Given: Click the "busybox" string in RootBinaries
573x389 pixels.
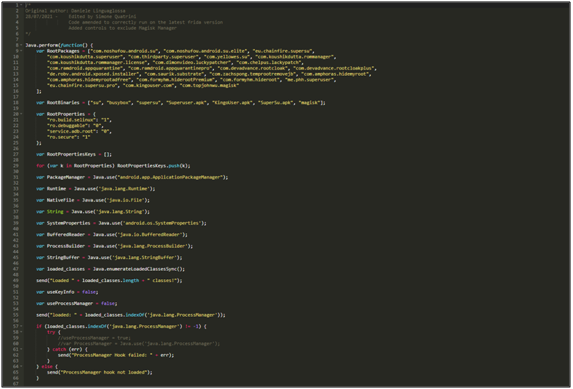Looking at the screenshot, I should tap(119, 103).
